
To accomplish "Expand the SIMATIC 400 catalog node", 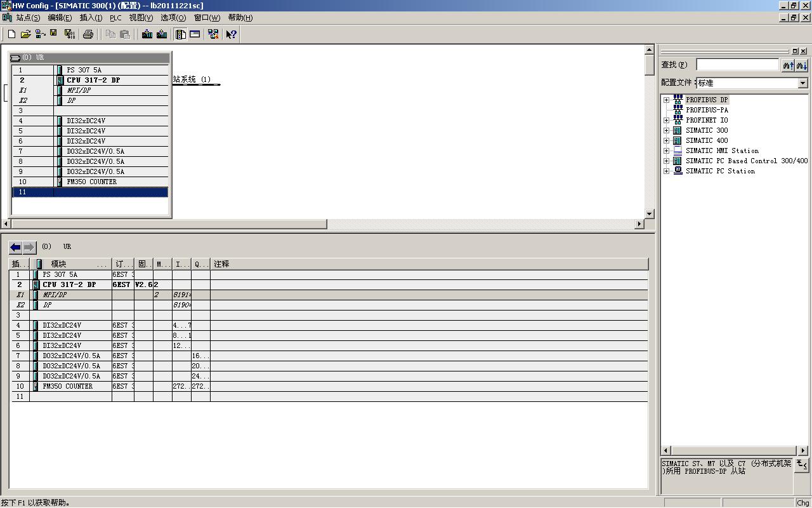I will (666, 140).
